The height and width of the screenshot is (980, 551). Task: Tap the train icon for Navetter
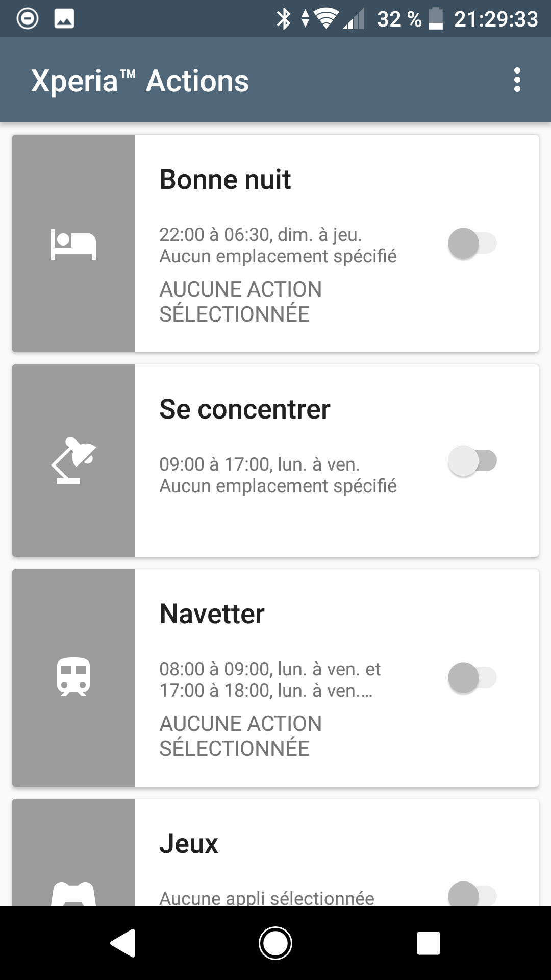pyautogui.click(x=73, y=677)
